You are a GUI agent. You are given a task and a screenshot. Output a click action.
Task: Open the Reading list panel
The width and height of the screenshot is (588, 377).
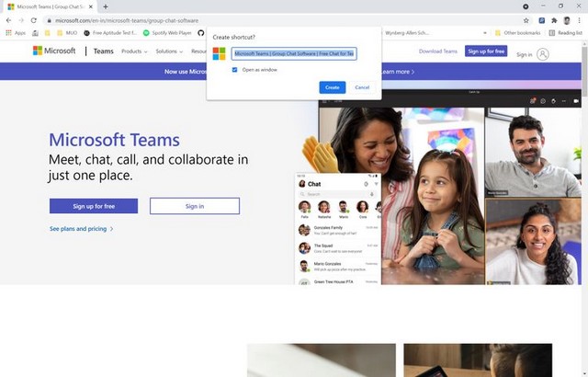click(566, 33)
